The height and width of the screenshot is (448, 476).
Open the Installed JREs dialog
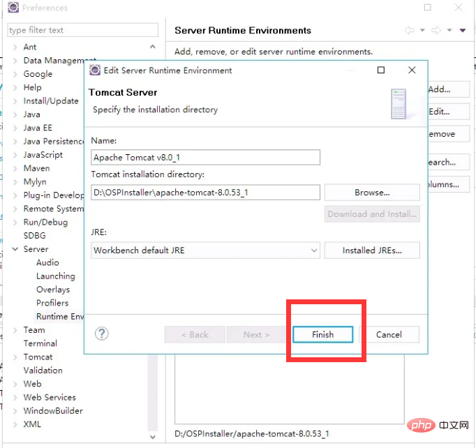point(371,251)
